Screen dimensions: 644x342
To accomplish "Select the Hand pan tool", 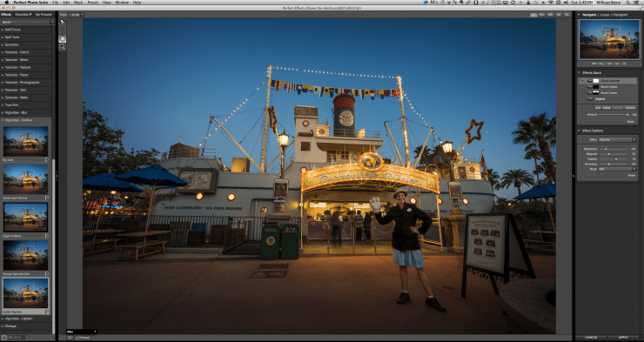I will pos(62,38).
